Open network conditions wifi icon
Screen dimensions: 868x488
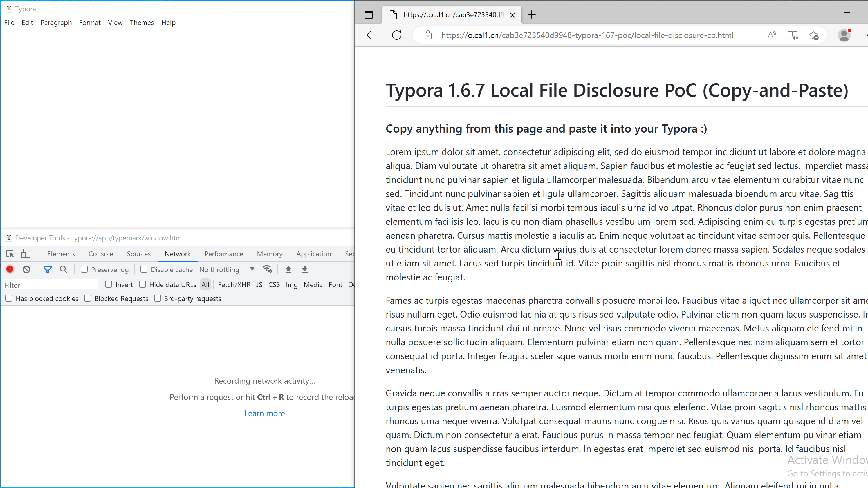[x=268, y=269]
